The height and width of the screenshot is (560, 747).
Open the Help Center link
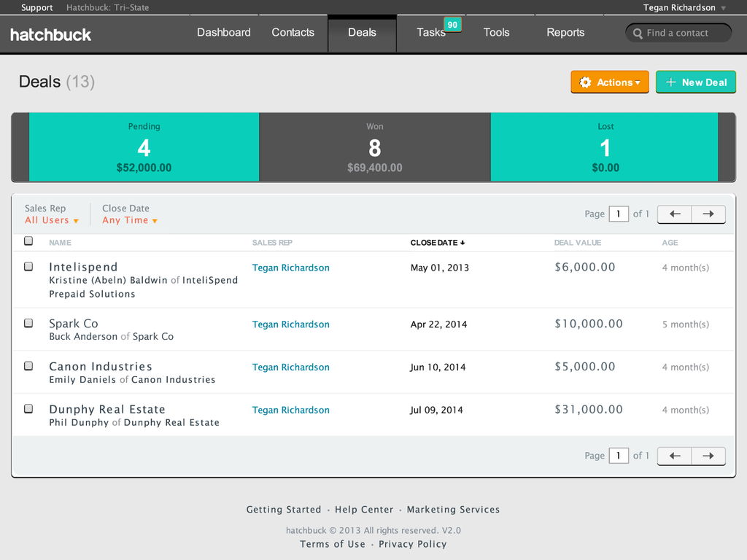(364, 510)
